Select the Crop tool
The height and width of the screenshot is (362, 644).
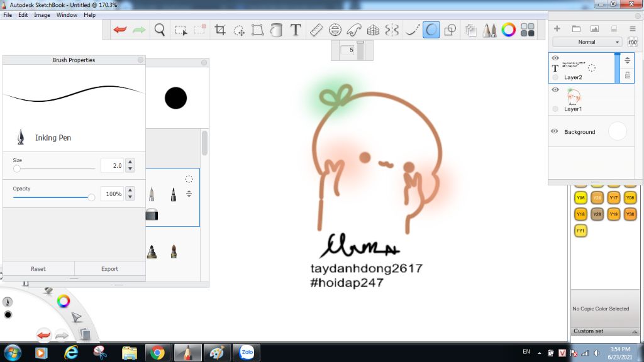[x=220, y=30]
